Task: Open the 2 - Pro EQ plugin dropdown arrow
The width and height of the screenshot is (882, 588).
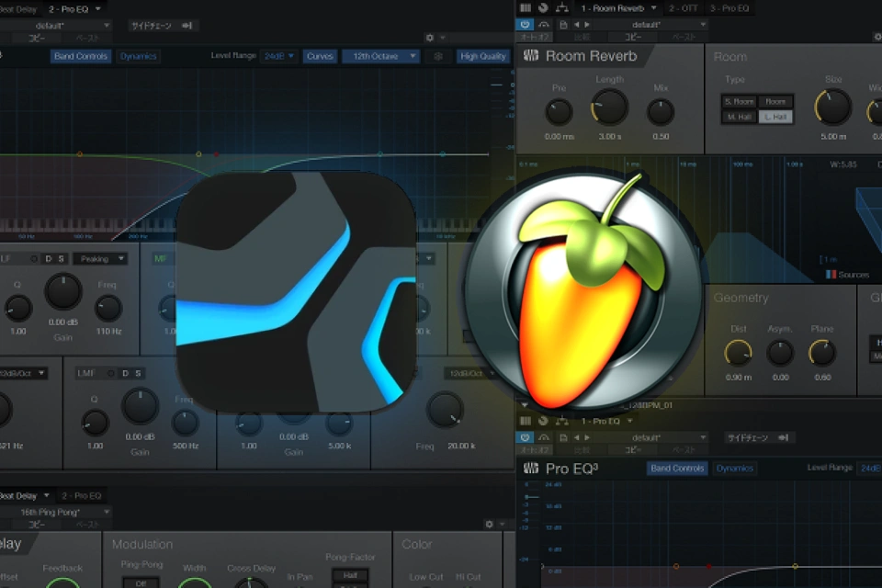Action: [x=98, y=9]
